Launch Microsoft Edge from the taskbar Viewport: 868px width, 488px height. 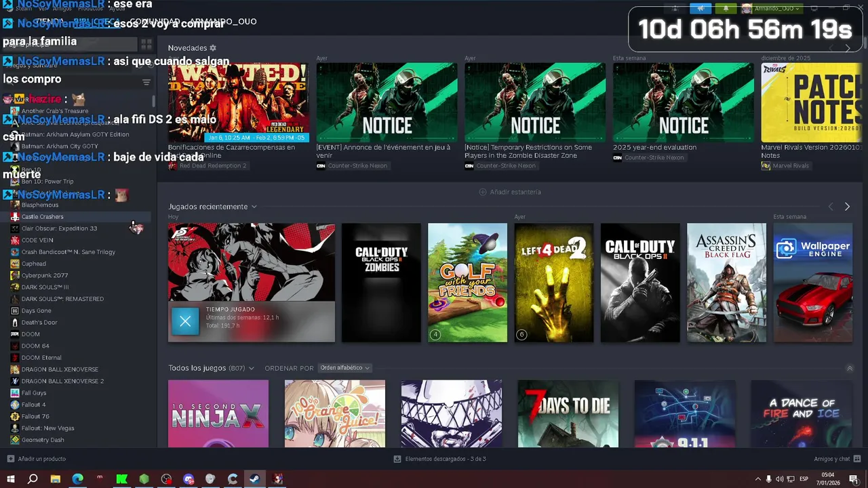click(x=77, y=479)
